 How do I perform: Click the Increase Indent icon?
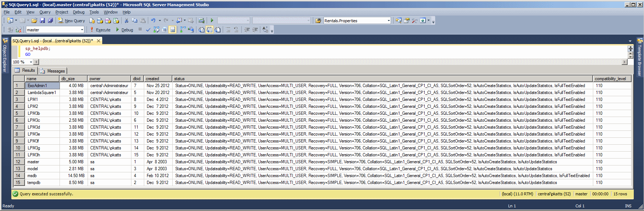255,30
